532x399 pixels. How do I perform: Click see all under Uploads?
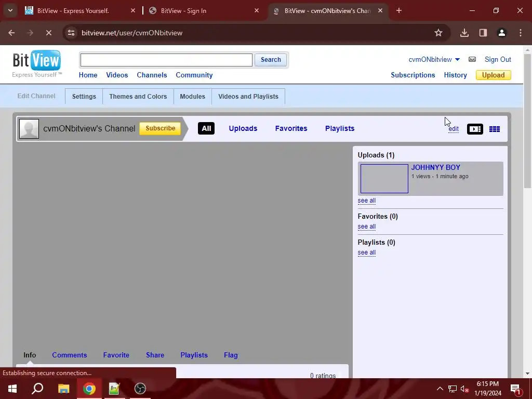point(366,201)
